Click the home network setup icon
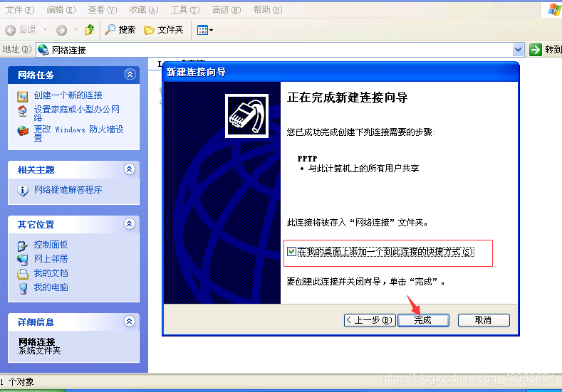This screenshot has height=392, width=562. tap(23, 111)
